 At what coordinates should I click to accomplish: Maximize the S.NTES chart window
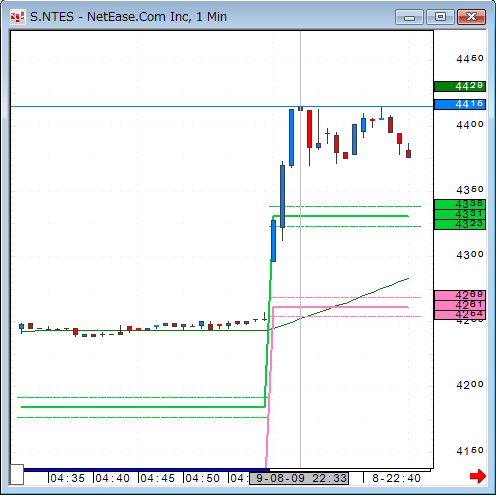tap(440, 17)
